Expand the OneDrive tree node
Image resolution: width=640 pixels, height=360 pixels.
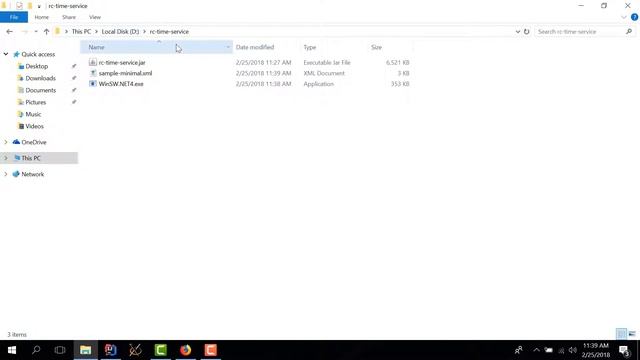6,142
